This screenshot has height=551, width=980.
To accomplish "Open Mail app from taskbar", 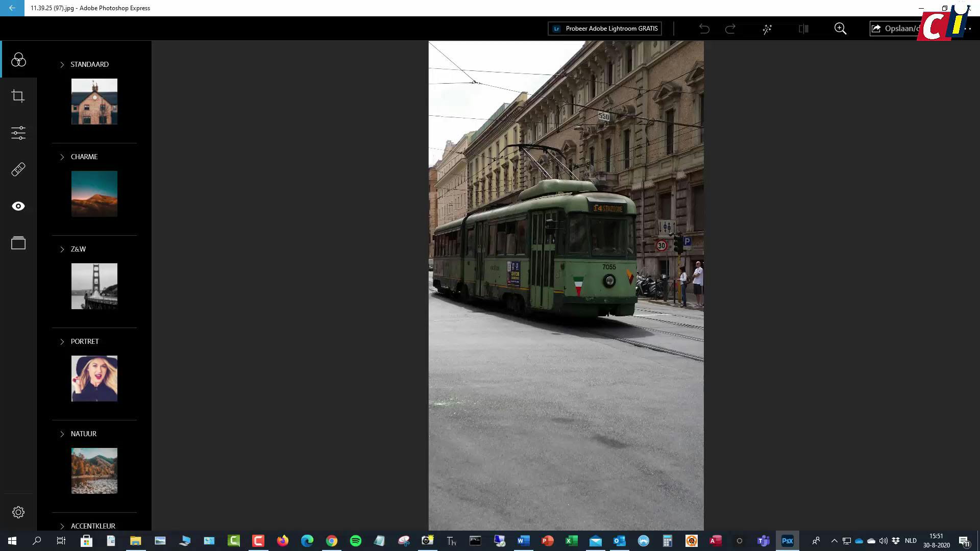I will (595, 541).
